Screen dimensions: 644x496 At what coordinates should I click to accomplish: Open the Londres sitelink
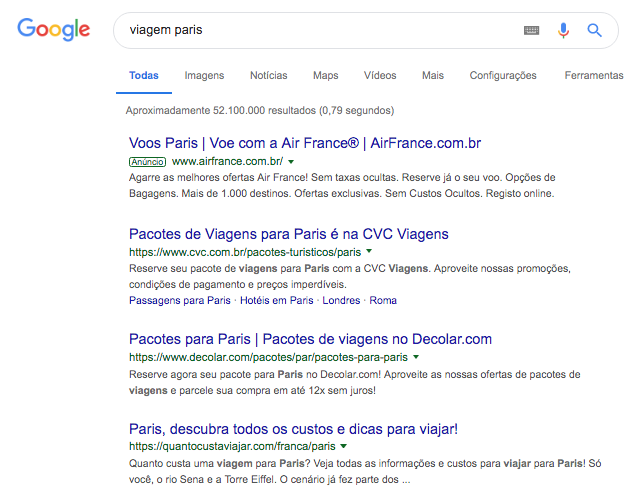[341, 301]
